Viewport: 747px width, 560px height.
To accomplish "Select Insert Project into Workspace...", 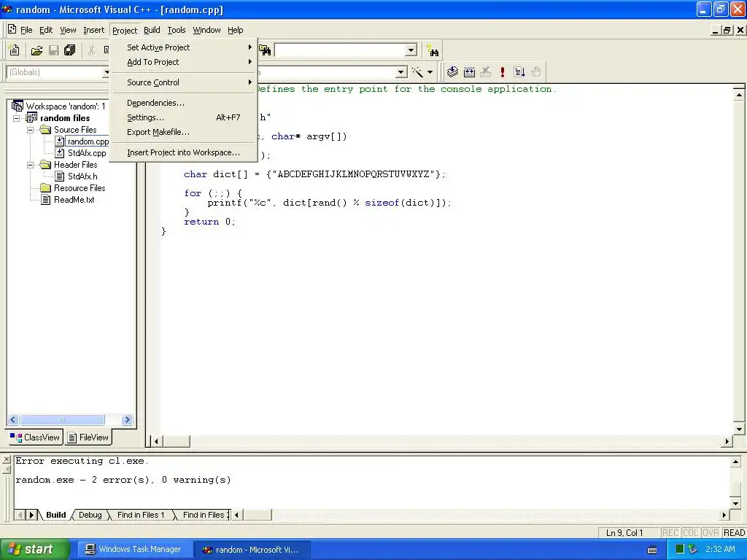I will tap(183, 152).
